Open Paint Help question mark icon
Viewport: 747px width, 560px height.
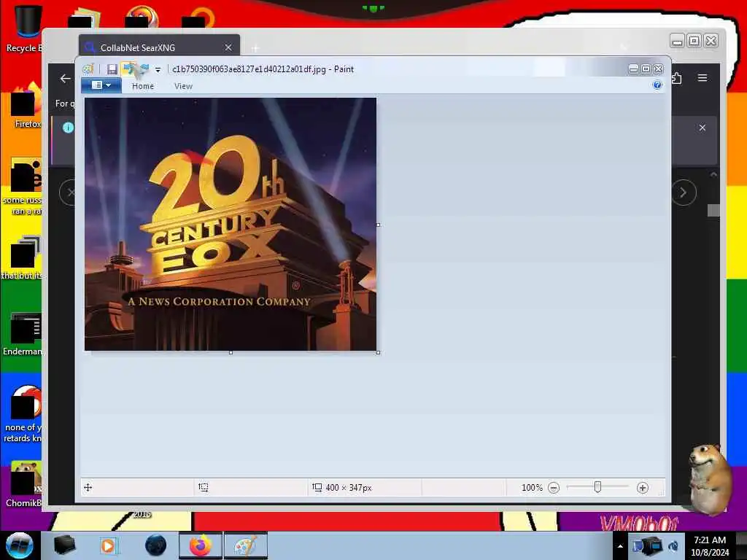[x=657, y=85]
